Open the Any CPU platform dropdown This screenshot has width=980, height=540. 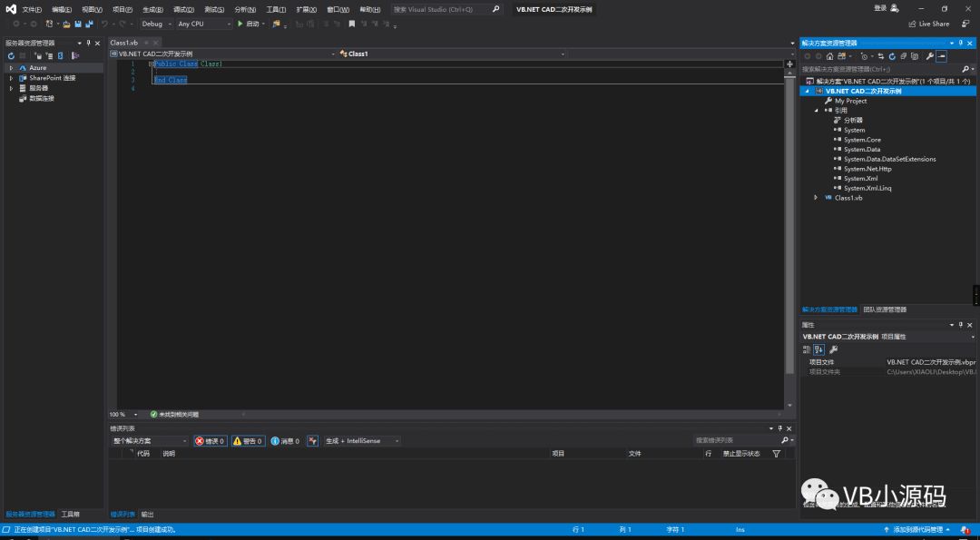click(x=204, y=24)
